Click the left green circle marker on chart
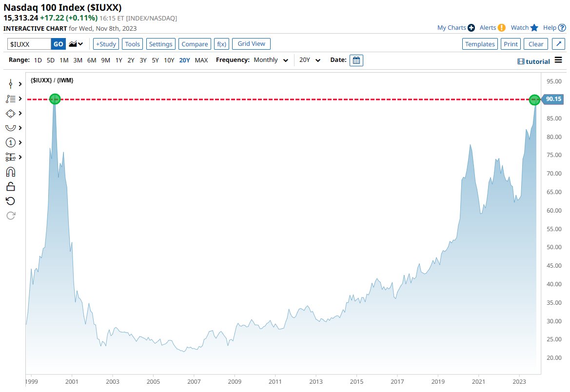570x392 pixels. coord(55,99)
